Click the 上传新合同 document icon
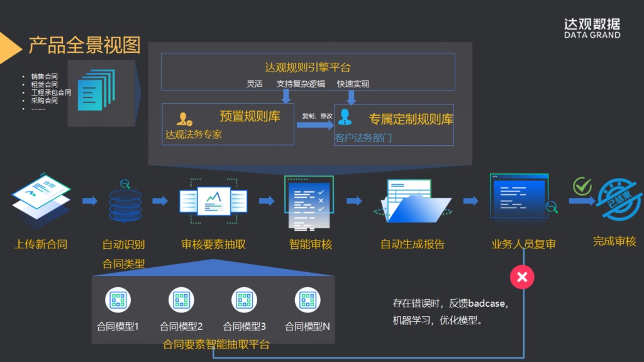Image resolution: width=644 pixels, height=362 pixels. (x=42, y=197)
